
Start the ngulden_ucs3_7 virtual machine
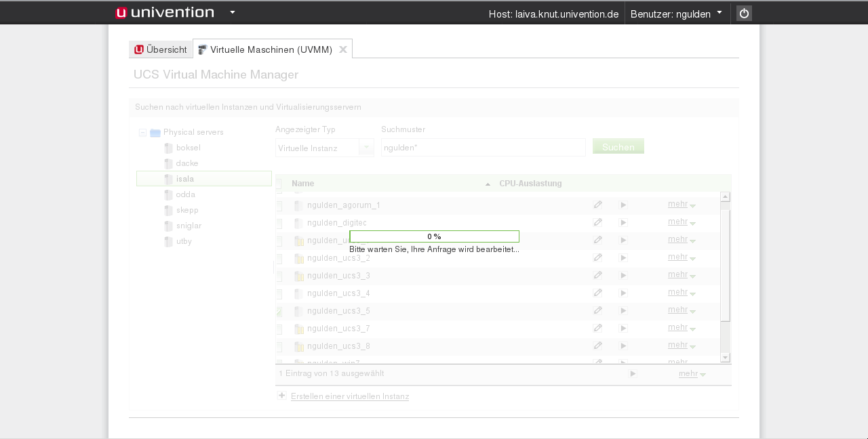click(x=623, y=328)
